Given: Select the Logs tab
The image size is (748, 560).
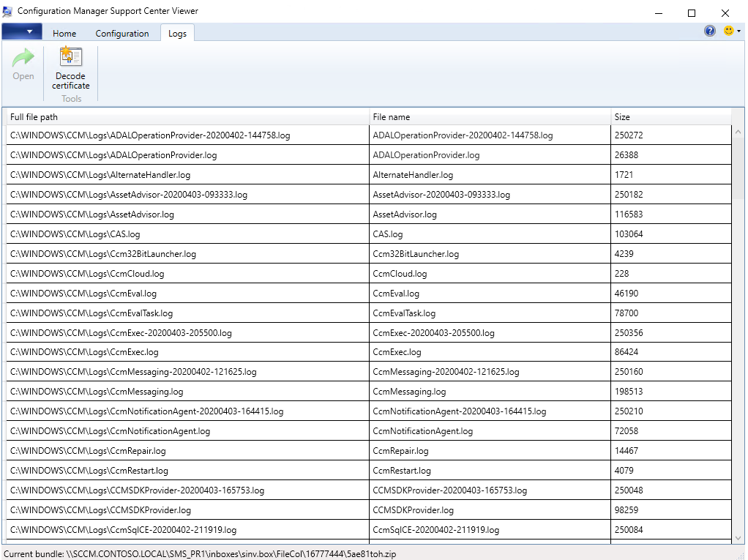Looking at the screenshot, I should [177, 34].
